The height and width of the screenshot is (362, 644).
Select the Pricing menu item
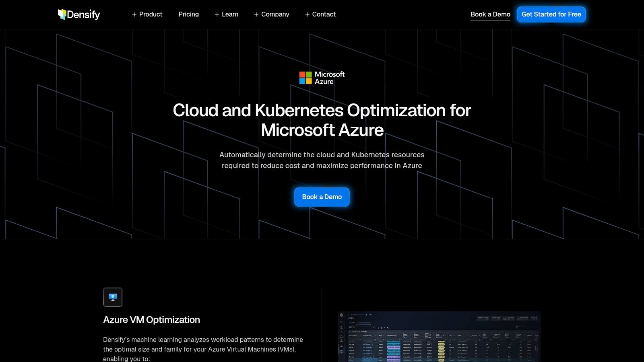click(x=188, y=14)
